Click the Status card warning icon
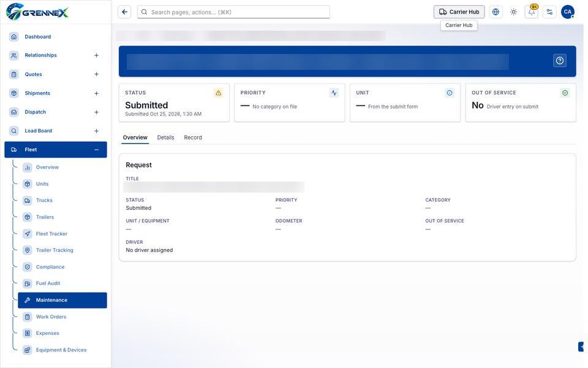588x368 pixels. coord(218,93)
